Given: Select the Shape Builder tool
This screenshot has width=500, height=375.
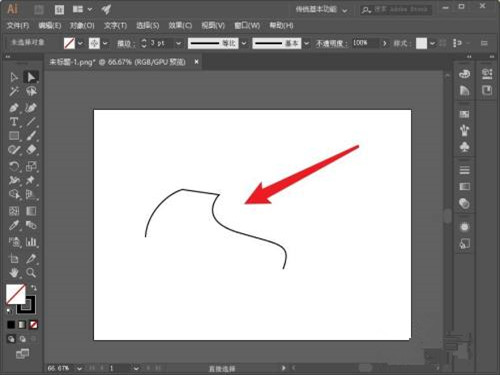Looking at the screenshot, I should (14, 194).
